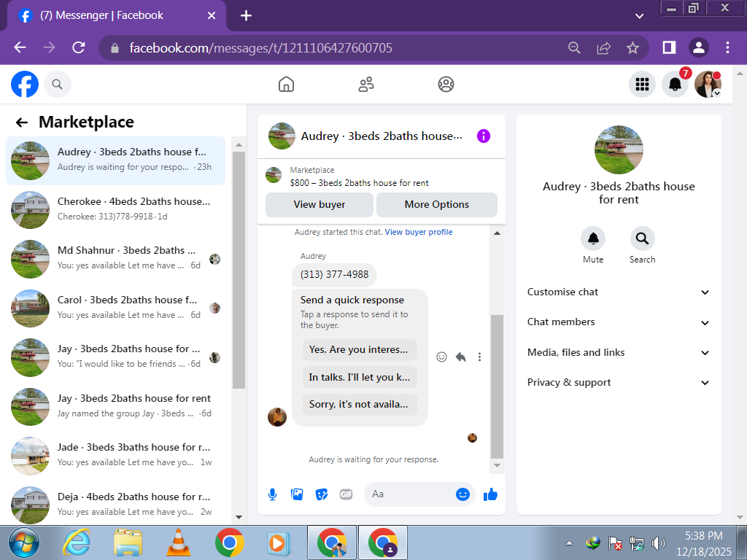Image resolution: width=747 pixels, height=560 pixels.
Task: Open the emoji picker in message box
Action: click(462, 494)
